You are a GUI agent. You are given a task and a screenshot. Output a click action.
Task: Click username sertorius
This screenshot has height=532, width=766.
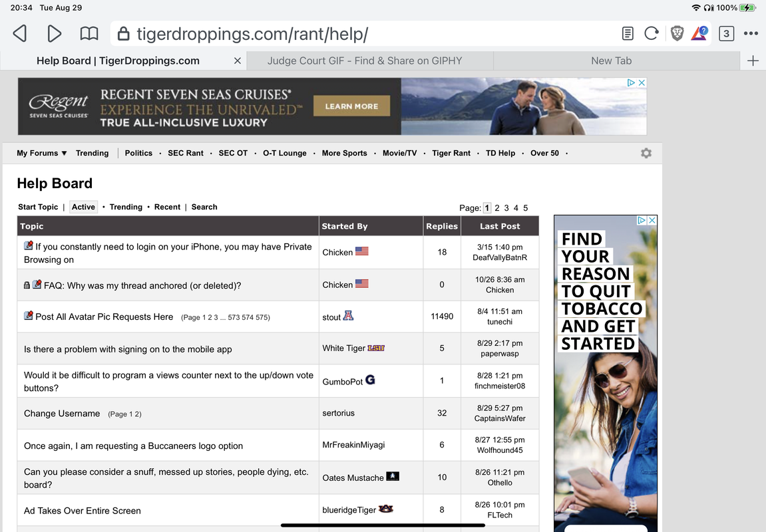[x=339, y=413]
